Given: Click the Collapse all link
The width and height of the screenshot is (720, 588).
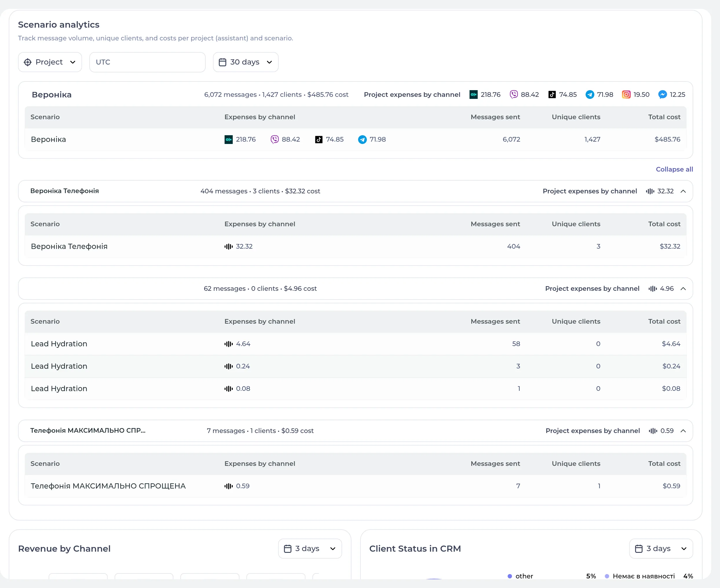Looking at the screenshot, I should coord(674,169).
